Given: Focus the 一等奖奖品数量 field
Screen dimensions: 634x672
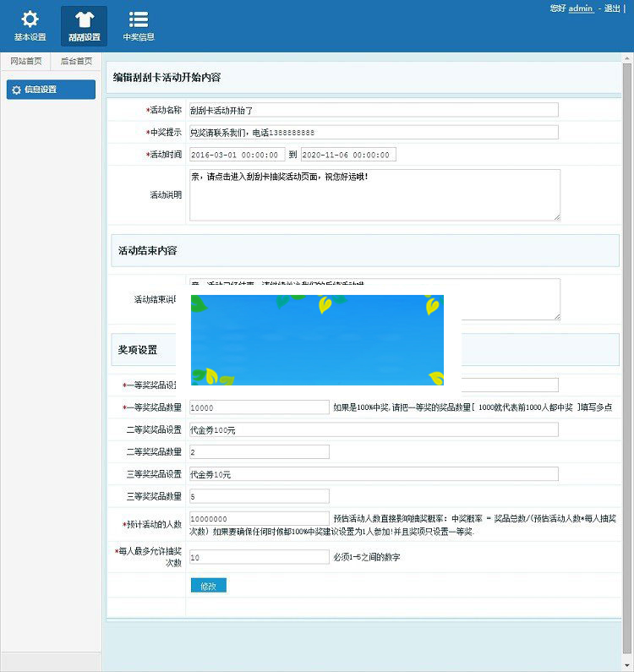Looking at the screenshot, I should coord(259,407).
